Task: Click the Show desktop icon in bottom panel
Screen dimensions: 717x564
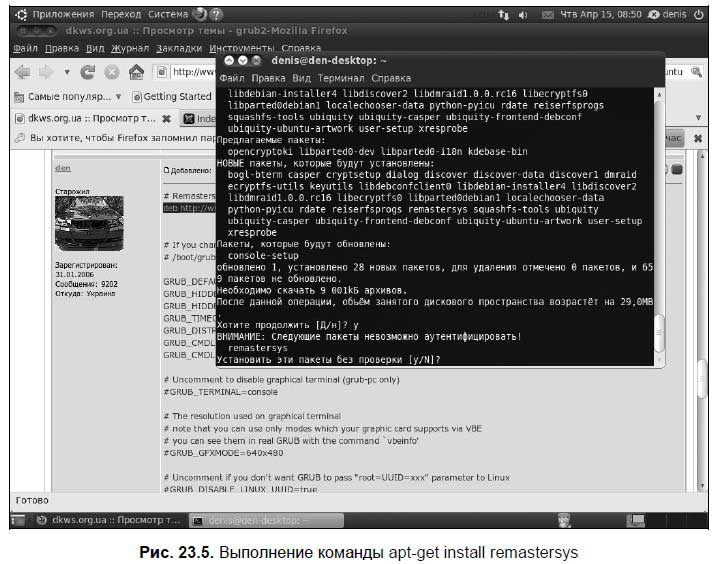Action: [19, 520]
